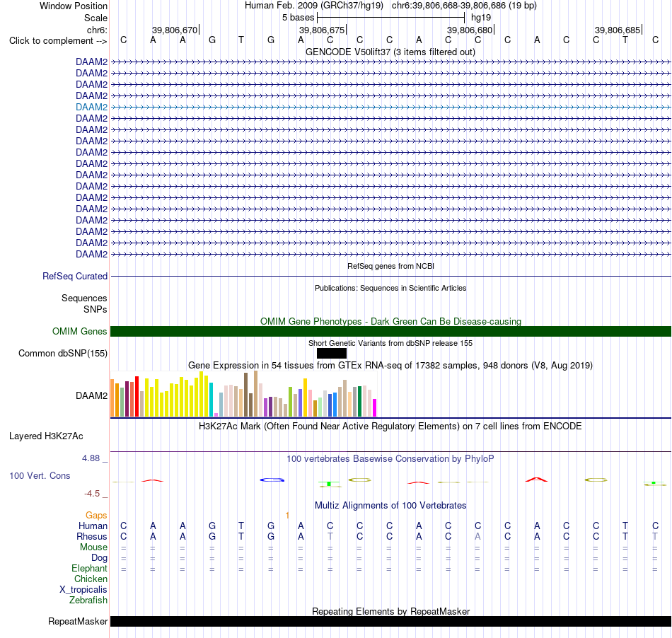Click position marker 39,806,670
Viewport: 672px width, 638px height.
click(175, 30)
